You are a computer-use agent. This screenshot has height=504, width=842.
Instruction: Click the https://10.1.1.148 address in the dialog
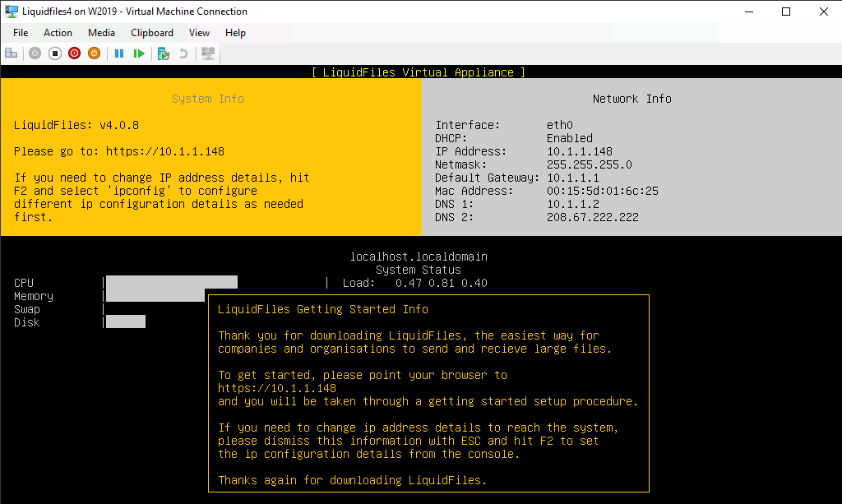pos(276,388)
